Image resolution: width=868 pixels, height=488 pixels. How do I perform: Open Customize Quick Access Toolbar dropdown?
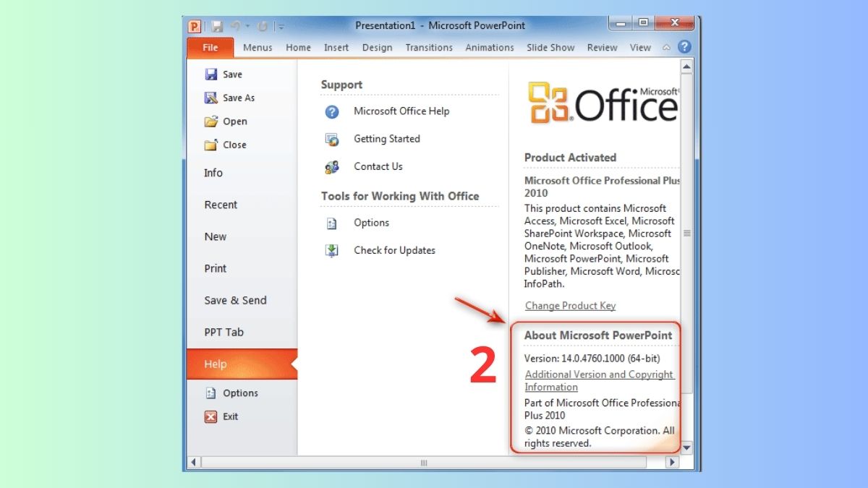tap(281, 27)
